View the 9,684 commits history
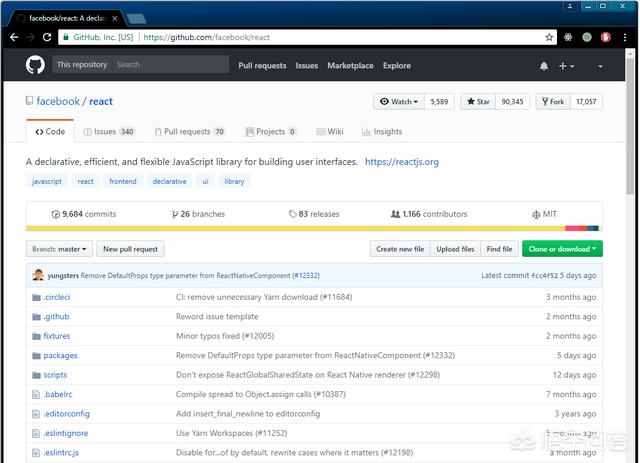 84,214
